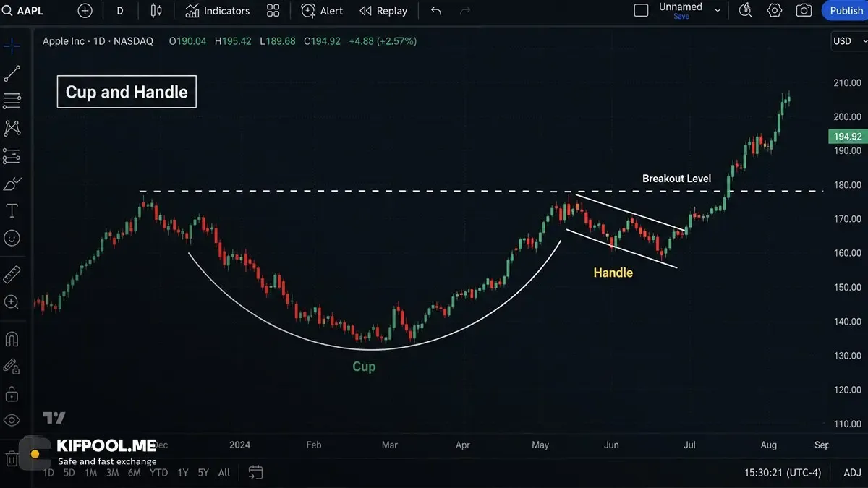The width and height of the screenshot is (868, 488).
Task: Select the All time range
Action: point(224,473)
